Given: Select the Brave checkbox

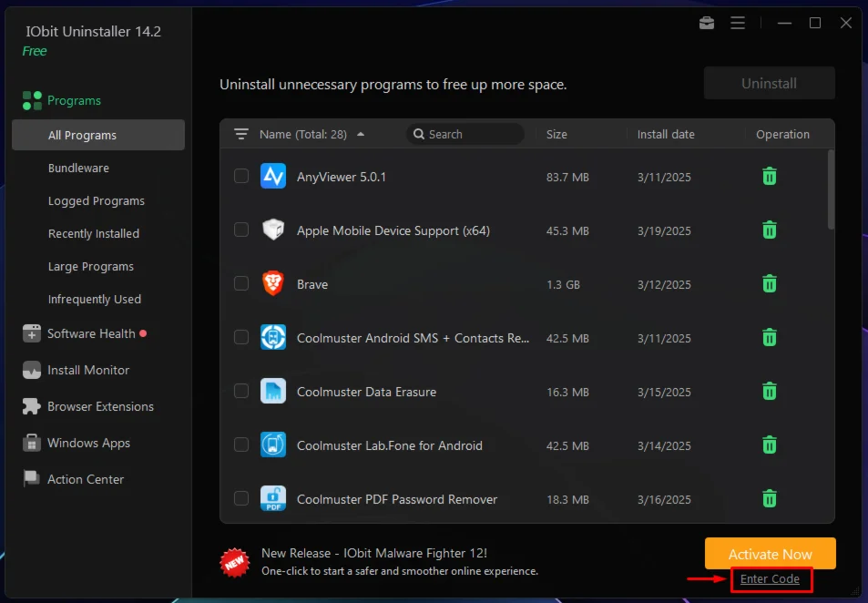Looking at the screenshot, I should pyautogui.click(x=241, y=284).
